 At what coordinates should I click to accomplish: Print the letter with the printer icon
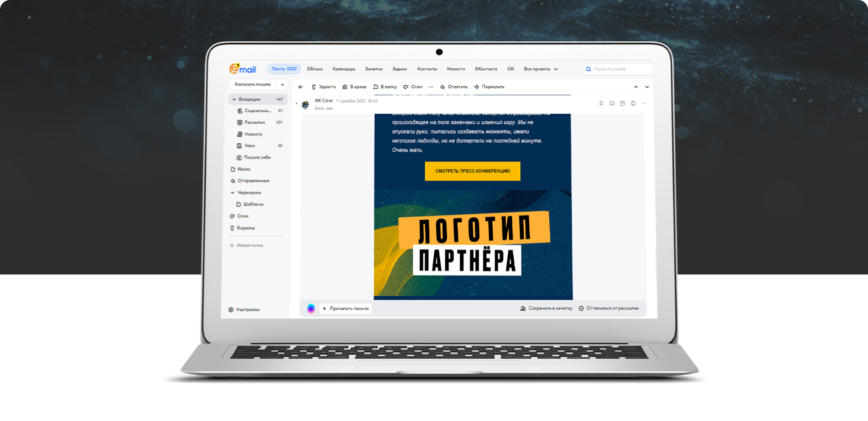click(633, 103)
